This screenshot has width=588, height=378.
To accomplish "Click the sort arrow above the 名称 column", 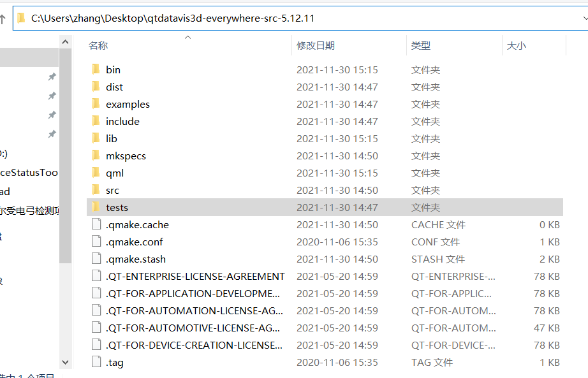I will (188, 37).
